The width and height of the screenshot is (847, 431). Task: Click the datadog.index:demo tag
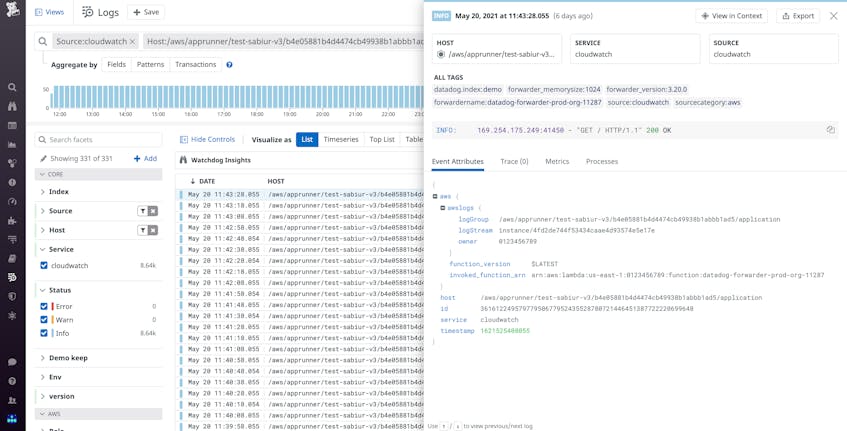(468, 90)
